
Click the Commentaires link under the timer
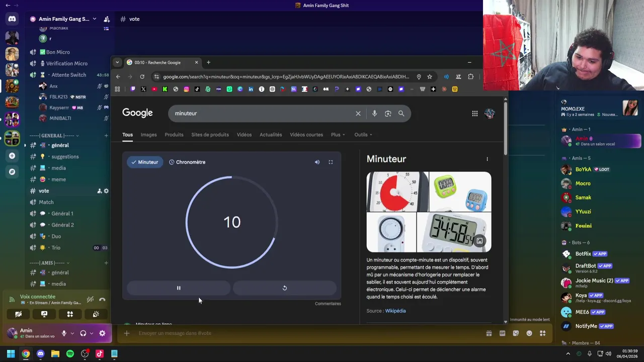tap(328, 304)
